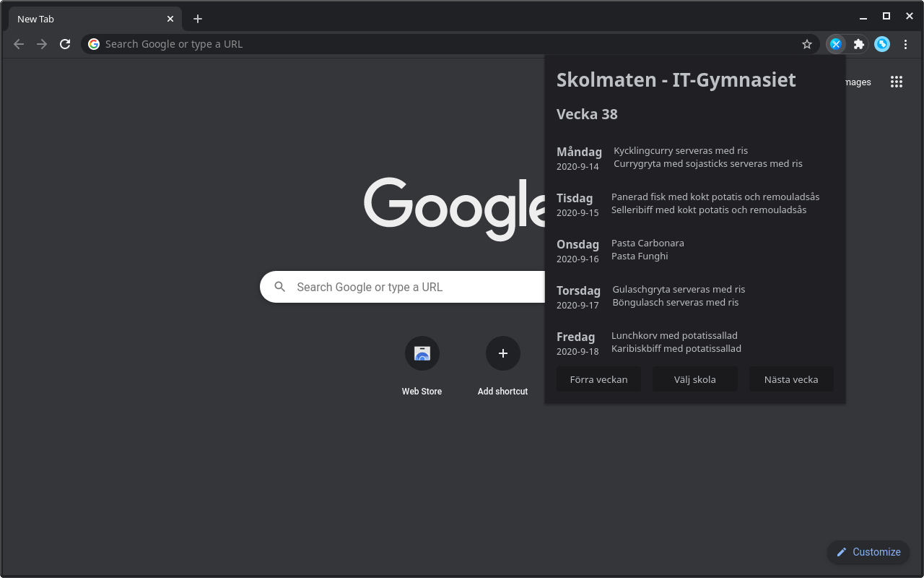
Task: Open the browser extensions puzzle piece menu
Action: click(x=858, y=44)
